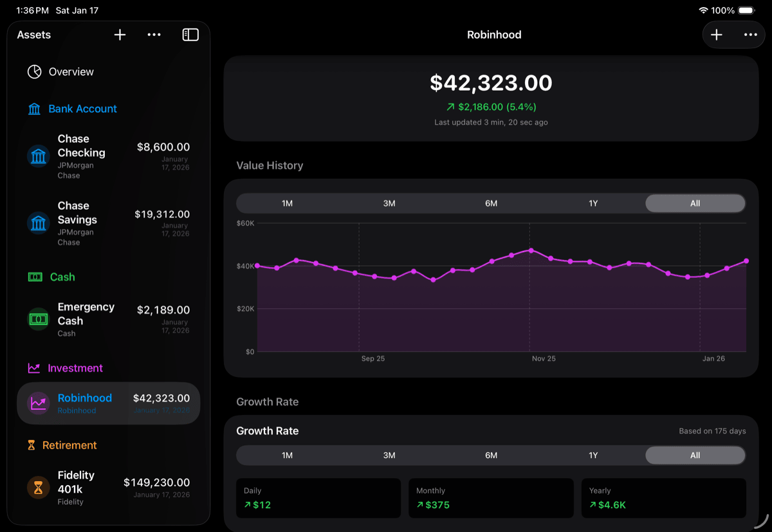Open the Robinhood ellipsis menu

coord(750,35)
